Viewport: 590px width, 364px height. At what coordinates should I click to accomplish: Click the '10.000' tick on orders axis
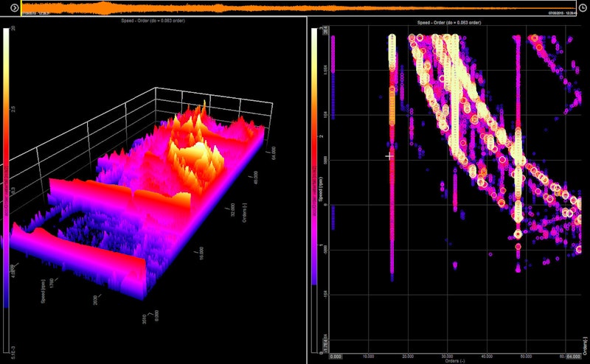[x=369, y=356]
